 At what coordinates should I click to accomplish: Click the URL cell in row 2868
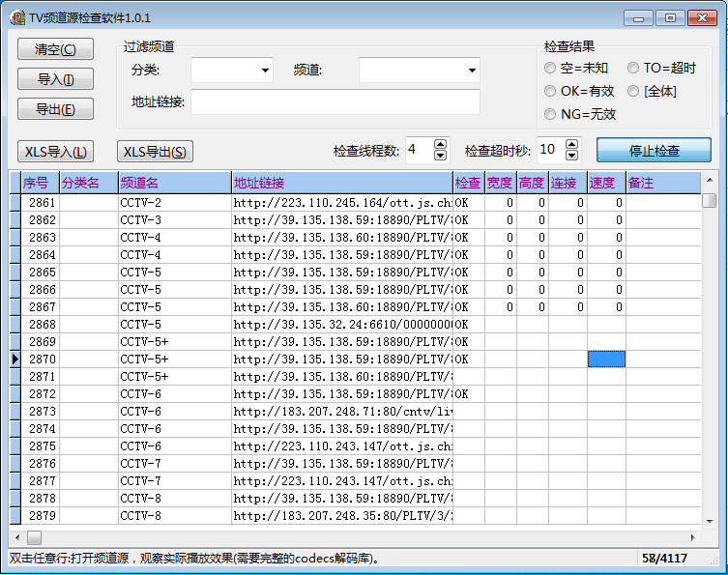342,325
